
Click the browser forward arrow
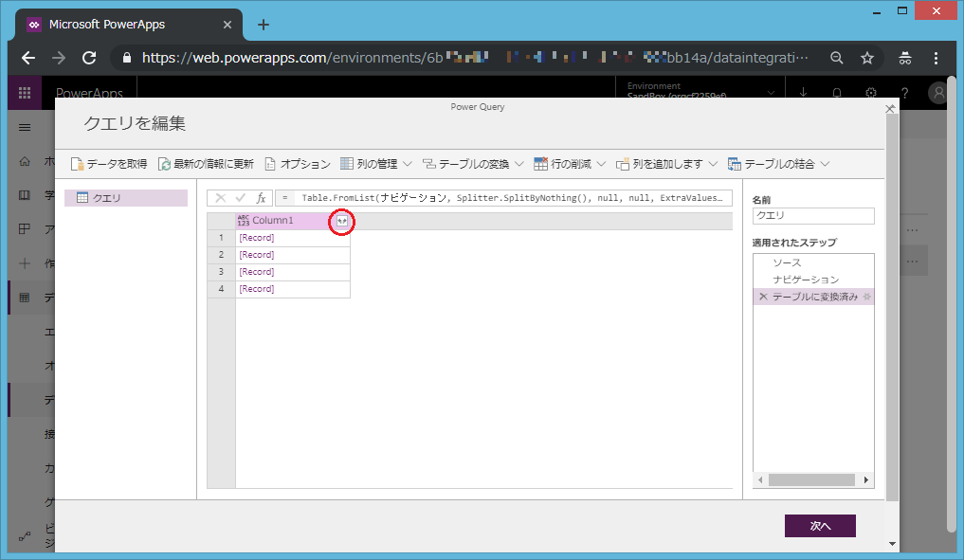click(x=59, y=58)
